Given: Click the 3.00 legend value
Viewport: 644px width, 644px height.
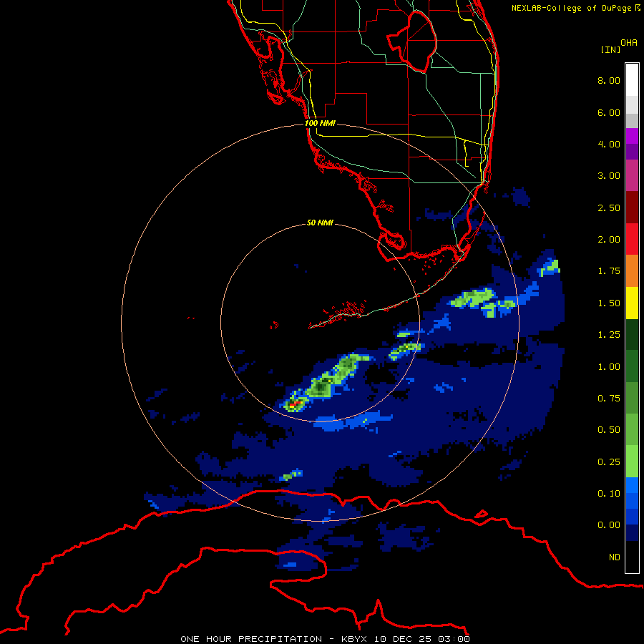Looking at the screenshot, I should 609,176.
